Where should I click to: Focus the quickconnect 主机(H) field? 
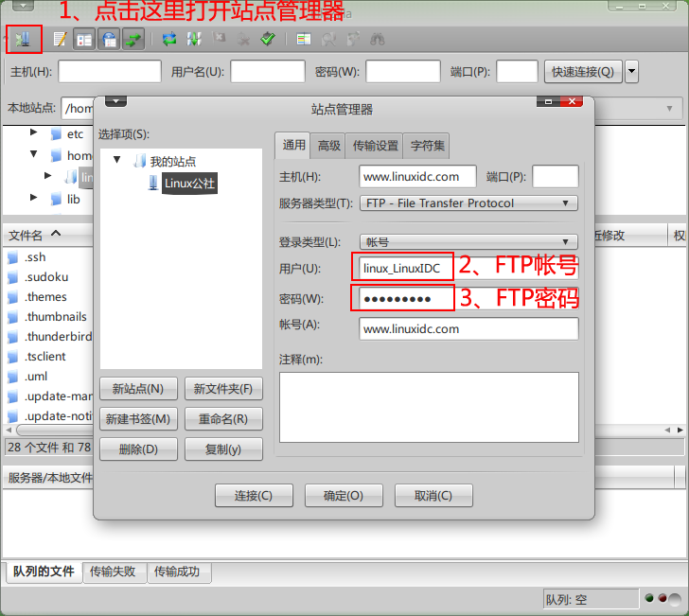coord(110,71)
